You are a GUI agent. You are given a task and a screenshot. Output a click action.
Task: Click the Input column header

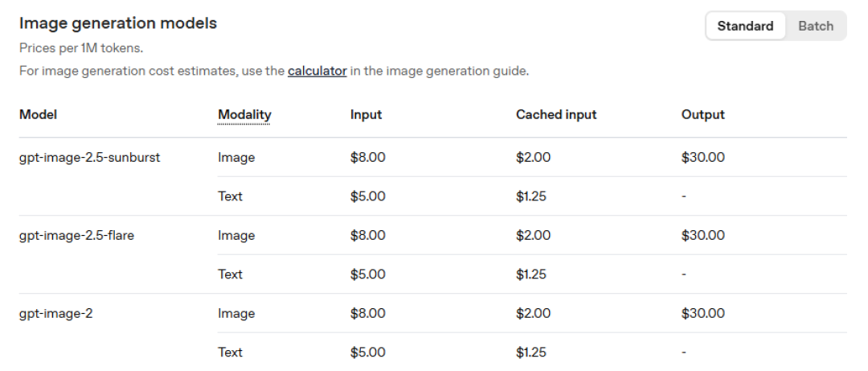click(x=366, y=115)
